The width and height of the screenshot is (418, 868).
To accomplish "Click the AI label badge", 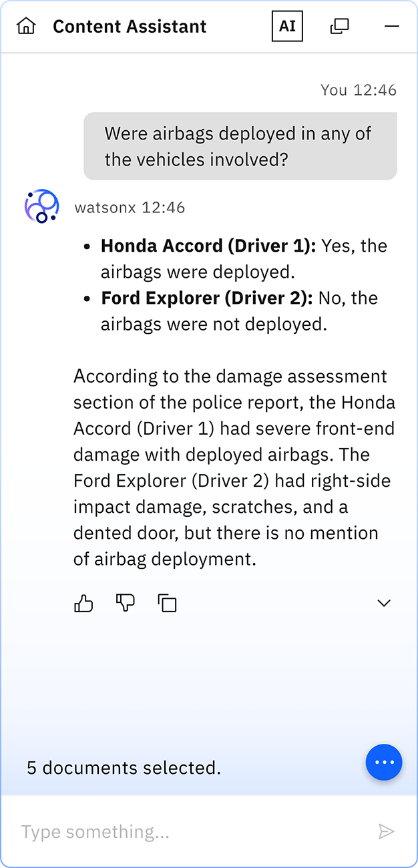I will (x=287, y=27).
